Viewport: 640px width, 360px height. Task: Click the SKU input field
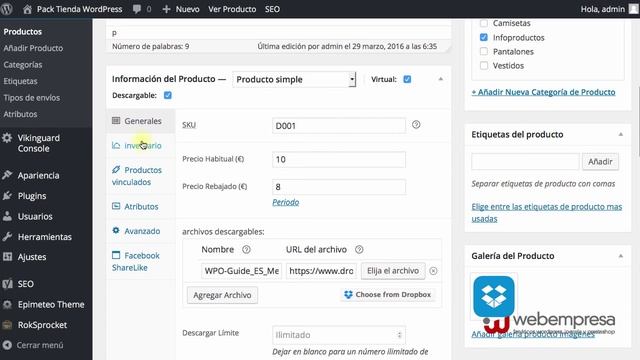click(339, 126)
